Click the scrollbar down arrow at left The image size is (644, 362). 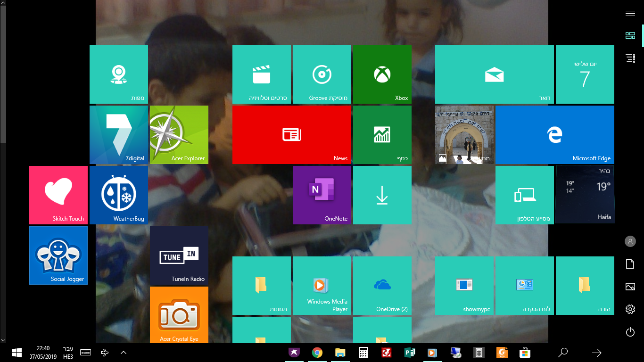pos(3,340)
